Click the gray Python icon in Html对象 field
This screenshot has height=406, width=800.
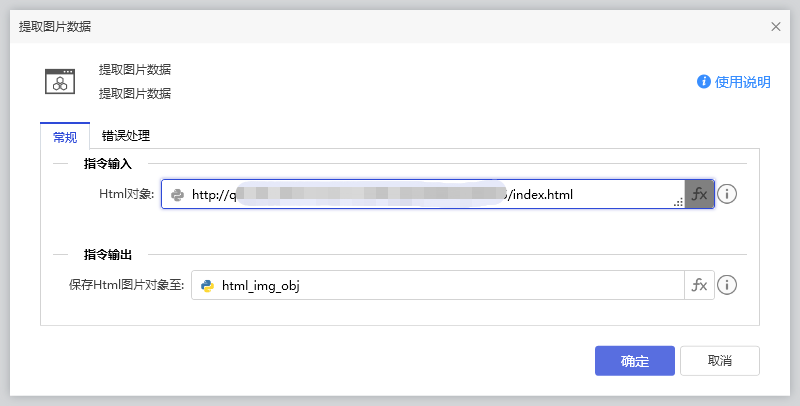click(177, 194)
